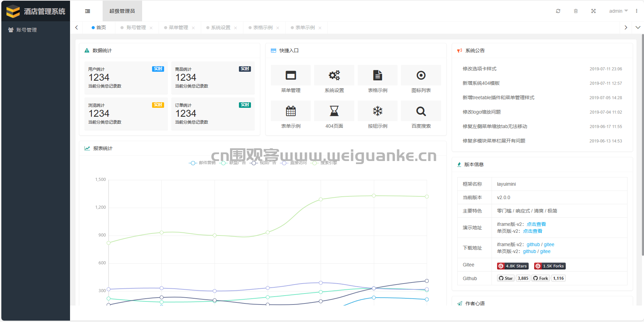Open the 系统设置 gears icon
Image resolution: width=644 pixels, height=322 pixels.
coord(334,75)
